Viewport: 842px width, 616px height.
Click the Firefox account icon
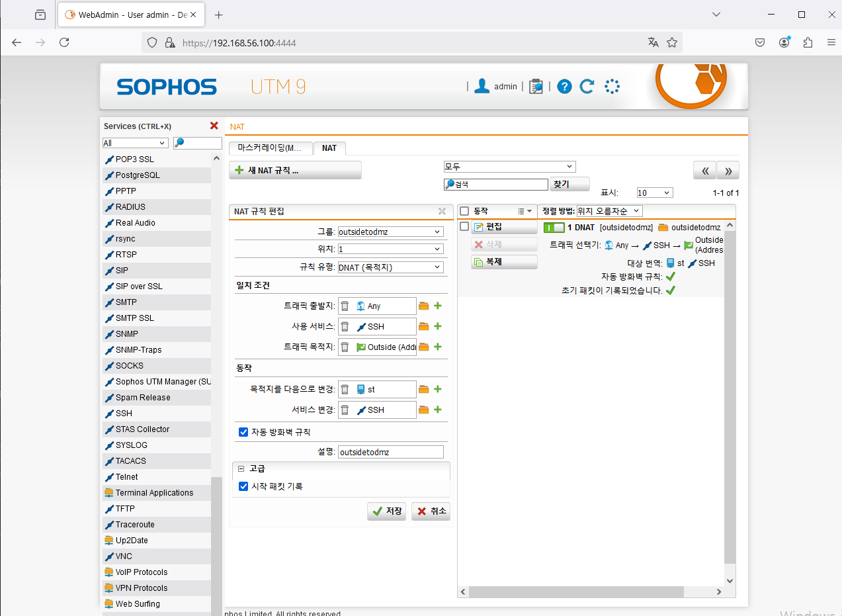784,42
